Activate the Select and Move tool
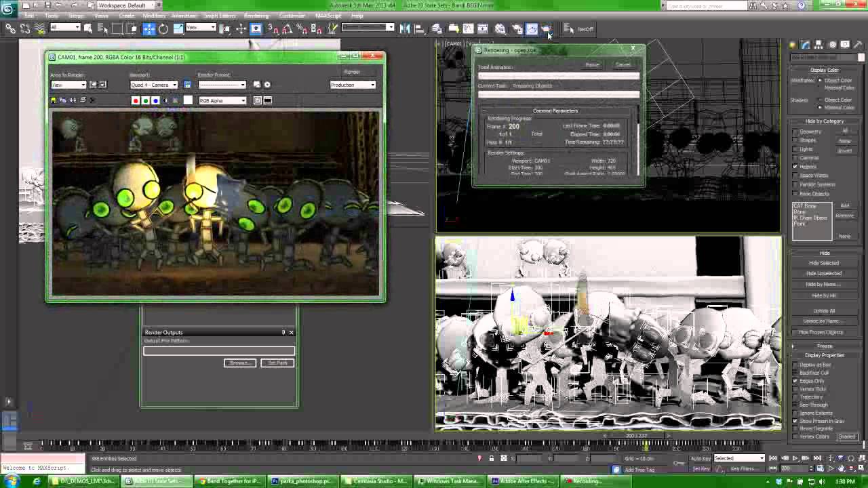 [149, 28]
